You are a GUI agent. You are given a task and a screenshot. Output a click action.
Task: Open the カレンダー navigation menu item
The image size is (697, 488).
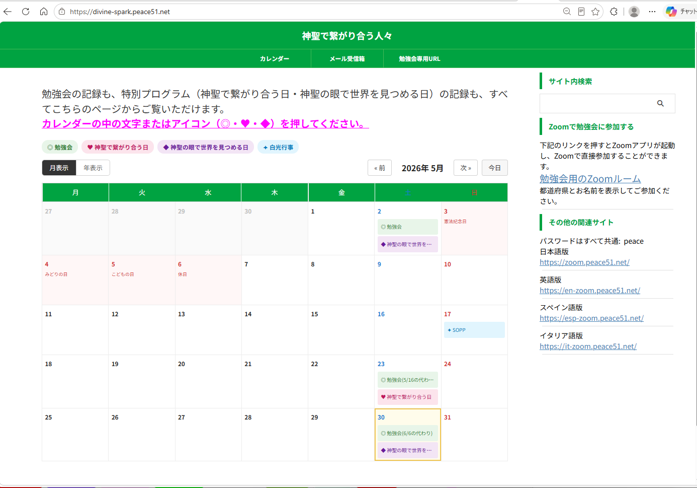274,59
